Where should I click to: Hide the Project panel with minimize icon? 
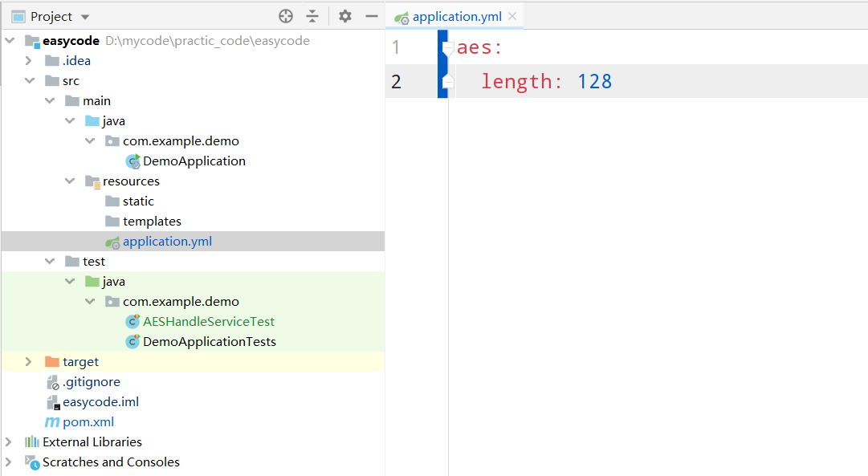(371, 16)
